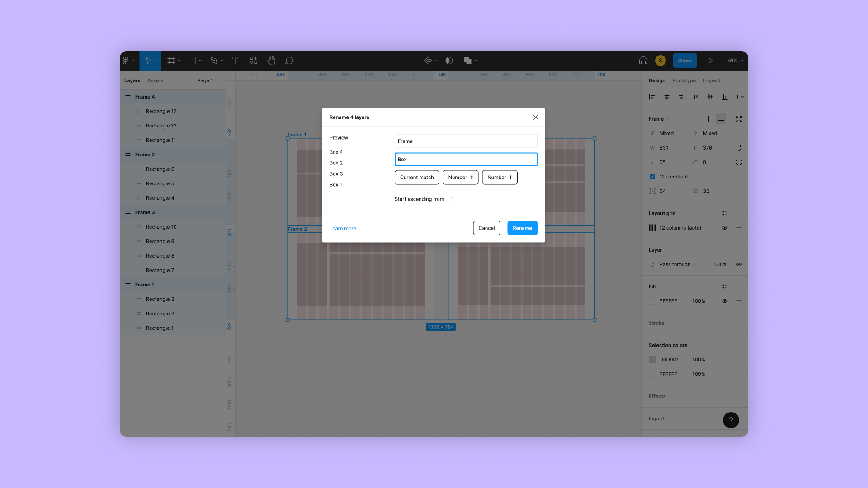Click the D9D9D9 selection color swatch
This screenshot has width=868, height=488.
652,360
